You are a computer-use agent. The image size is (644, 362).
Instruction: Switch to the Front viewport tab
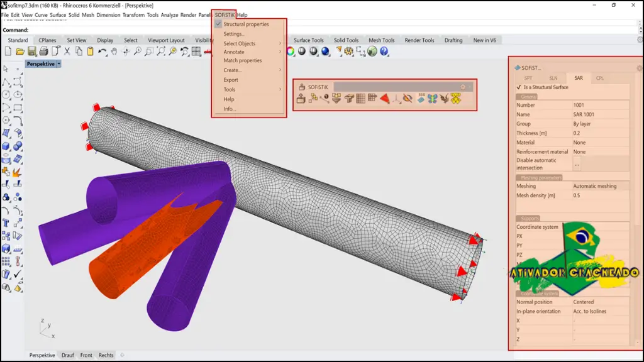coord(86,355)
